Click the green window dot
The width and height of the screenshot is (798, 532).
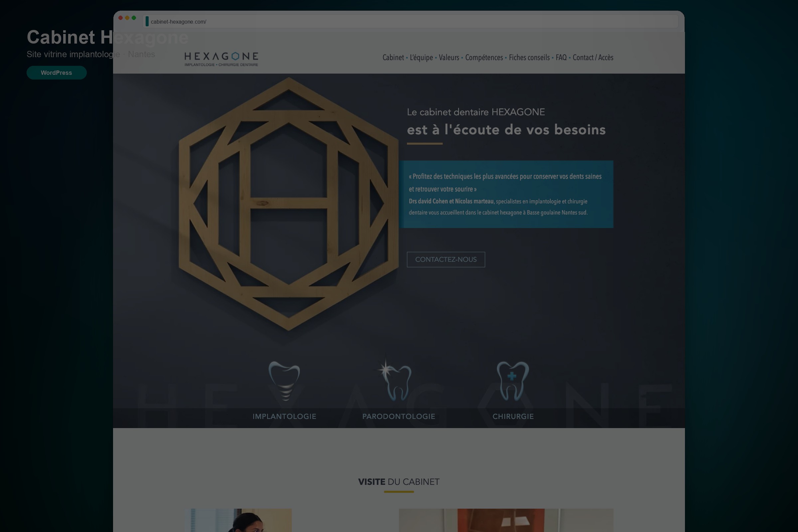tap(134, 18)
